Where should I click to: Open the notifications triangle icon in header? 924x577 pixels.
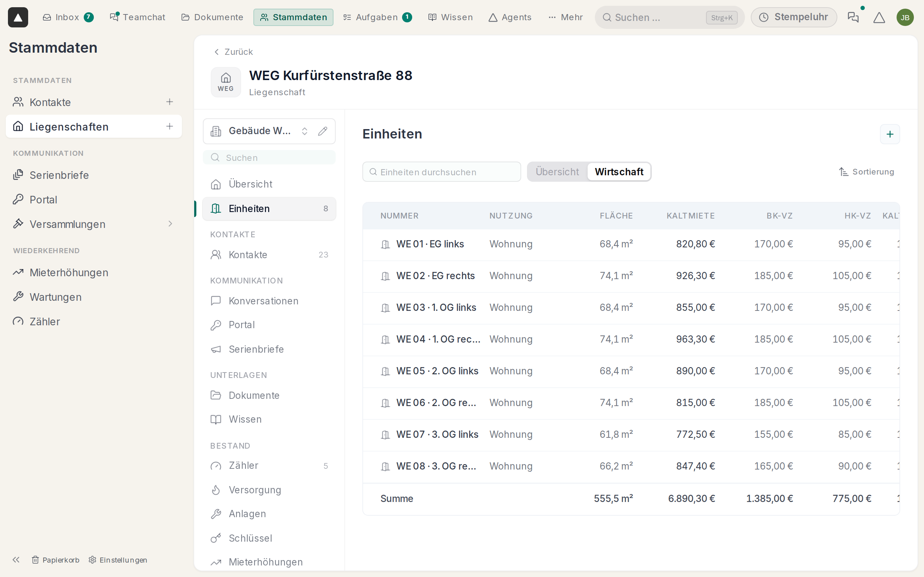click(x=879, y=18)
